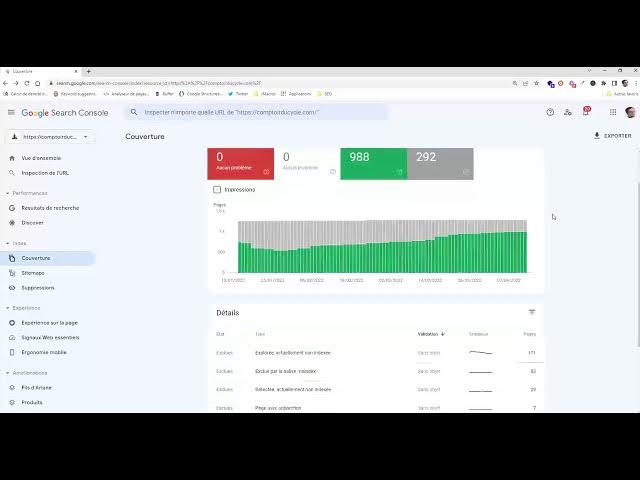
Task: Click the browser address bar
Action: pyautogui.click(x=278, y=83)
